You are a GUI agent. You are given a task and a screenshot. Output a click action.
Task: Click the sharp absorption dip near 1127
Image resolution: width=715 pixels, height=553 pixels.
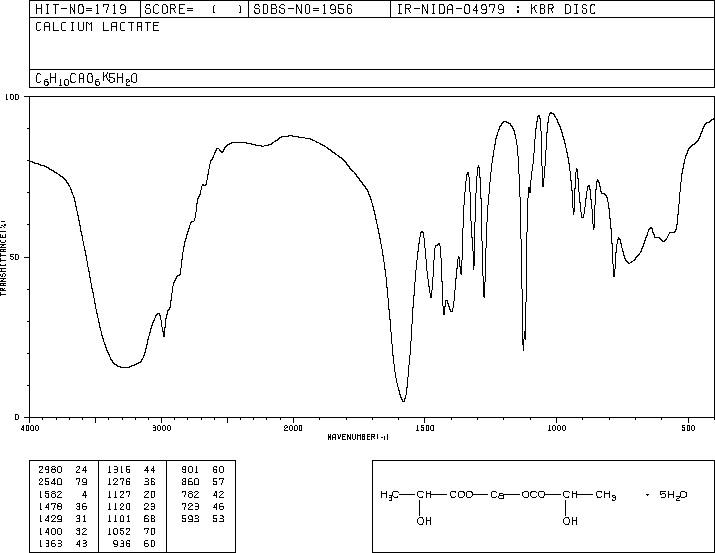pos(523,349)
